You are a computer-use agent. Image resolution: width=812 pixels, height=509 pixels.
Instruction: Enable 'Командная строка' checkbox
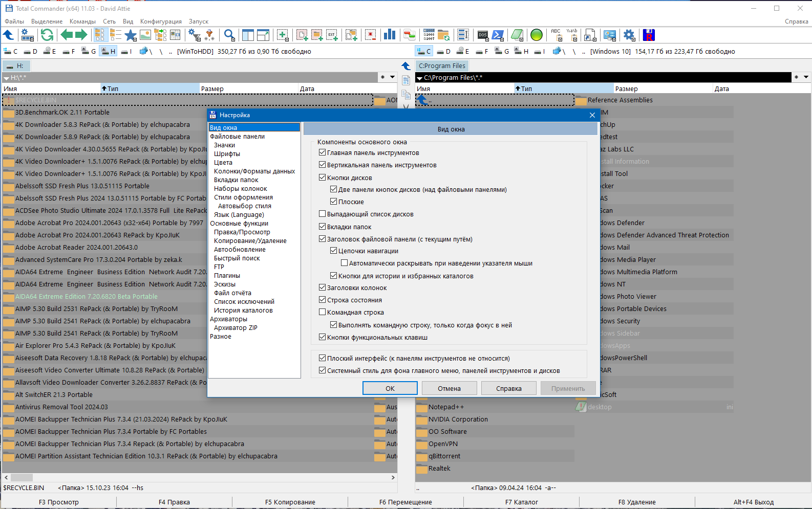[322, 312]
